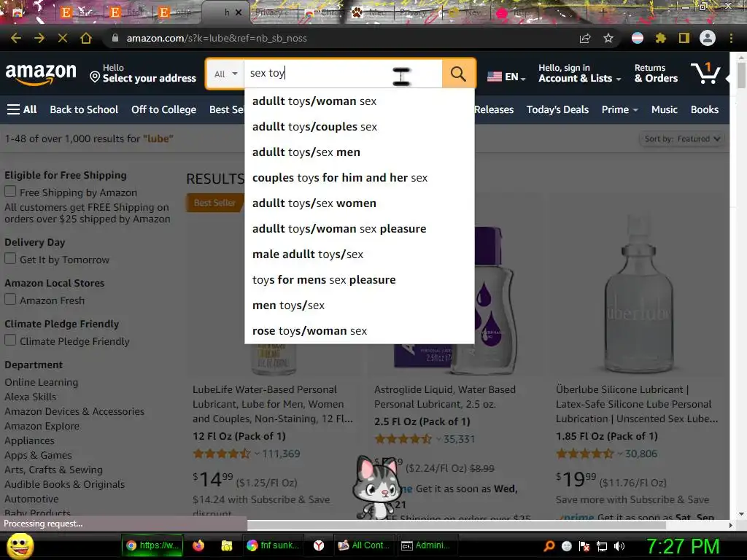
Task: Switch to the paw-icon browser tab
Action: click(x=369, y=12)
